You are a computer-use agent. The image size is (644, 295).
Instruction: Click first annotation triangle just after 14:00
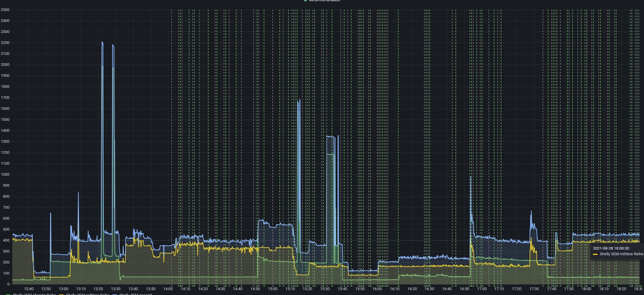172,286
